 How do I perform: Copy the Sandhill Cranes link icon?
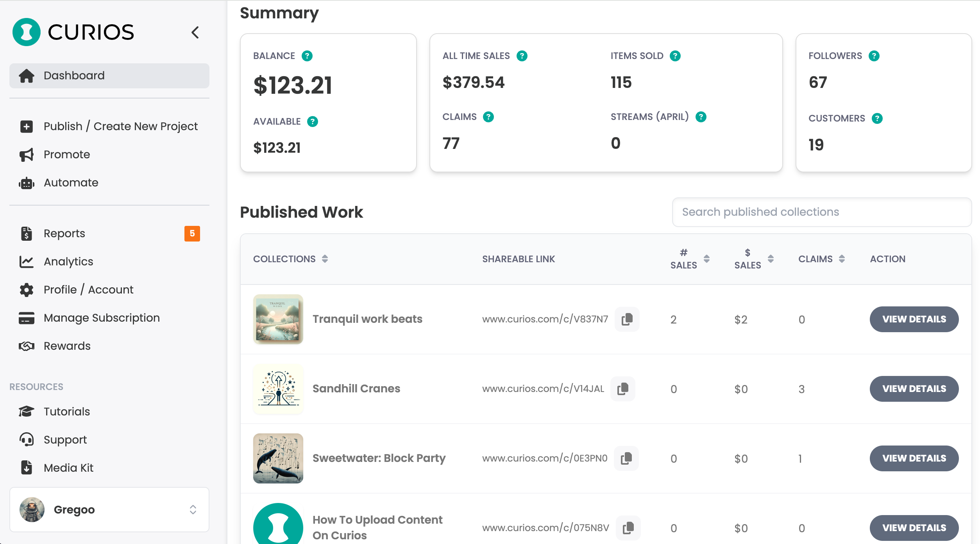click(622, 389)
